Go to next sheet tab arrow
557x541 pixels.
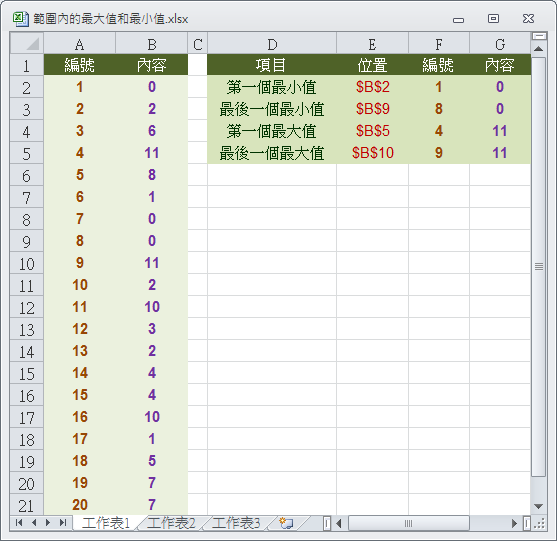48,523
